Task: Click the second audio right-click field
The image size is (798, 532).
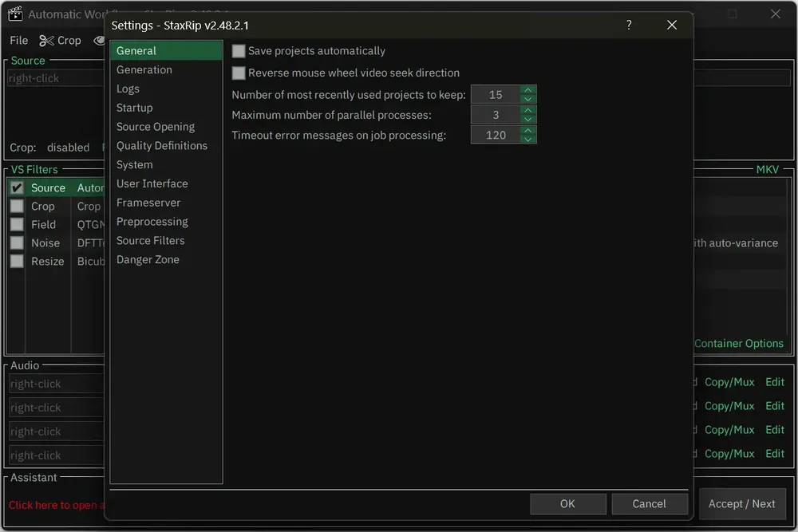Action: click(57, 408)
